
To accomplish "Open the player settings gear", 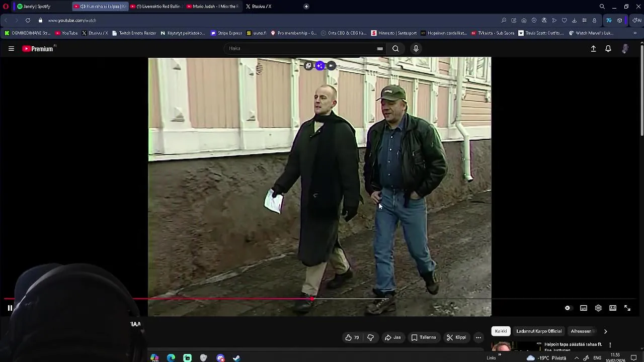I will coord(598,308).
